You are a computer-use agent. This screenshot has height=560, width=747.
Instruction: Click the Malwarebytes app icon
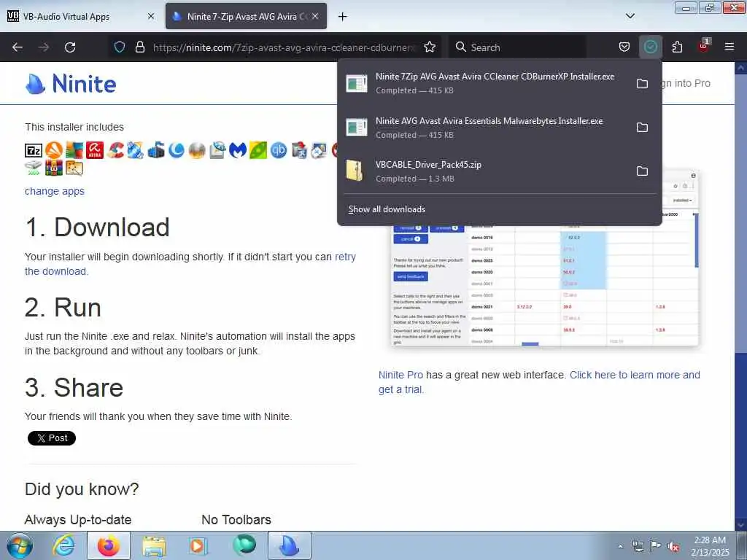coord(238,150)
